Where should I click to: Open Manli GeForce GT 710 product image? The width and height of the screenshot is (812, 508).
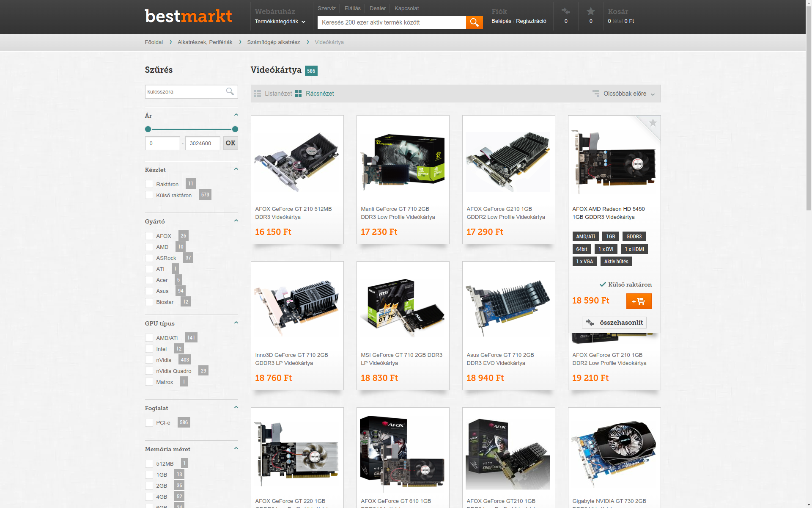coord(403,162)
